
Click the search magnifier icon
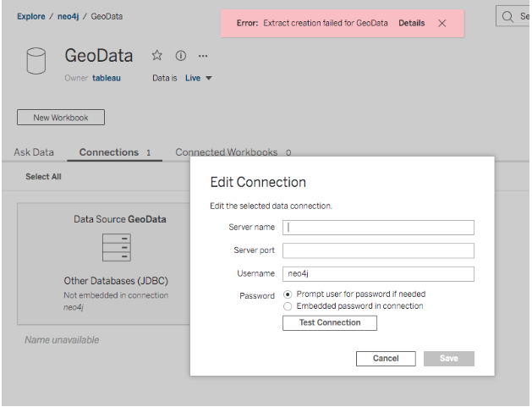507,16
